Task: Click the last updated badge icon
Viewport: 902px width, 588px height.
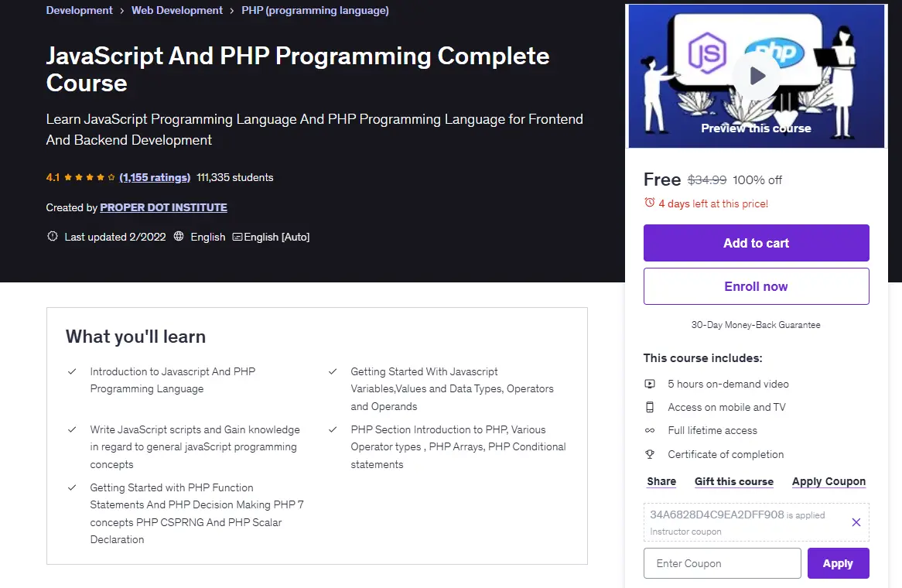Action: point(53,236)
